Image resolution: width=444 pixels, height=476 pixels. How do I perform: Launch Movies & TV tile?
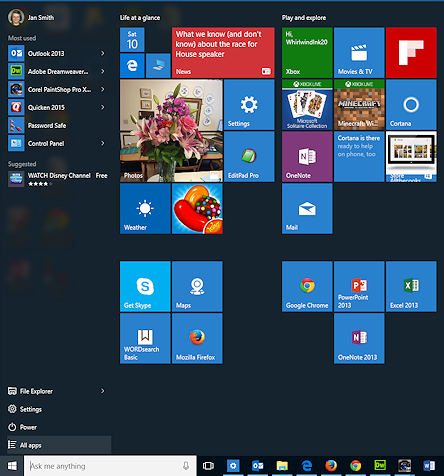359,53
